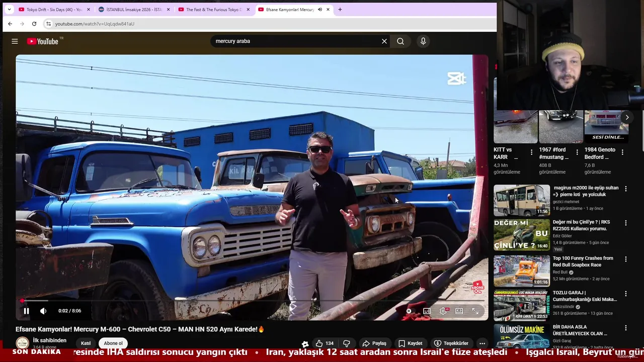Open the Değer mi bu Çinli'ye thumbnail
Screen dimensions: 644x362
(522, 235)
